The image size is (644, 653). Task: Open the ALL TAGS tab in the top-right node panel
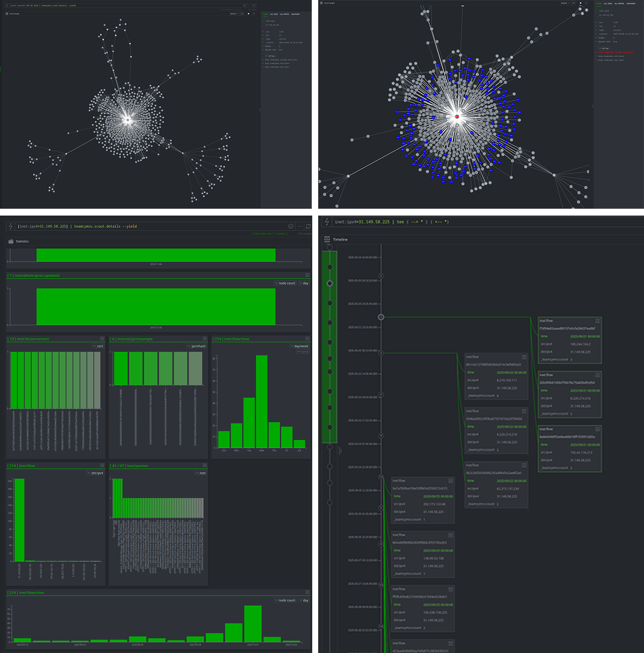coord(608,4)
